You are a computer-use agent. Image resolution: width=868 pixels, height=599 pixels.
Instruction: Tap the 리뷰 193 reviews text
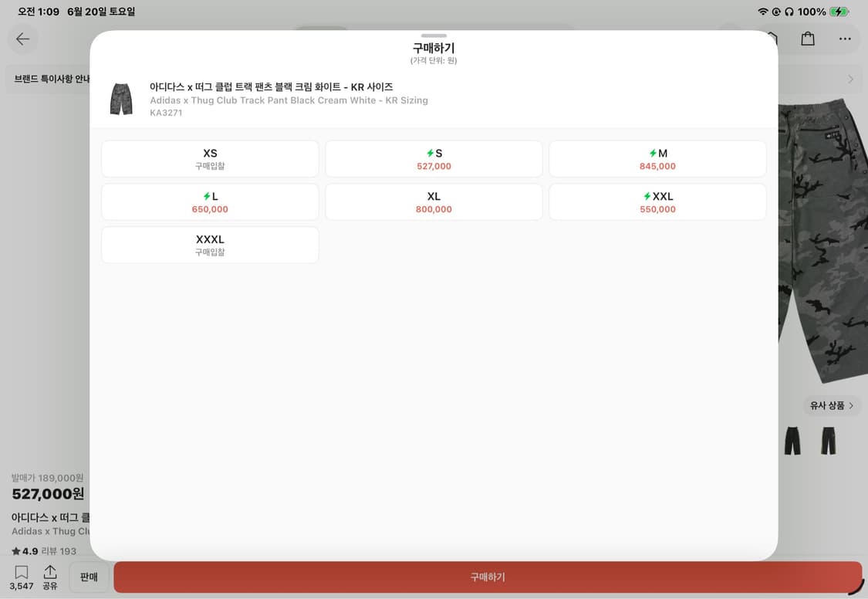59,551
